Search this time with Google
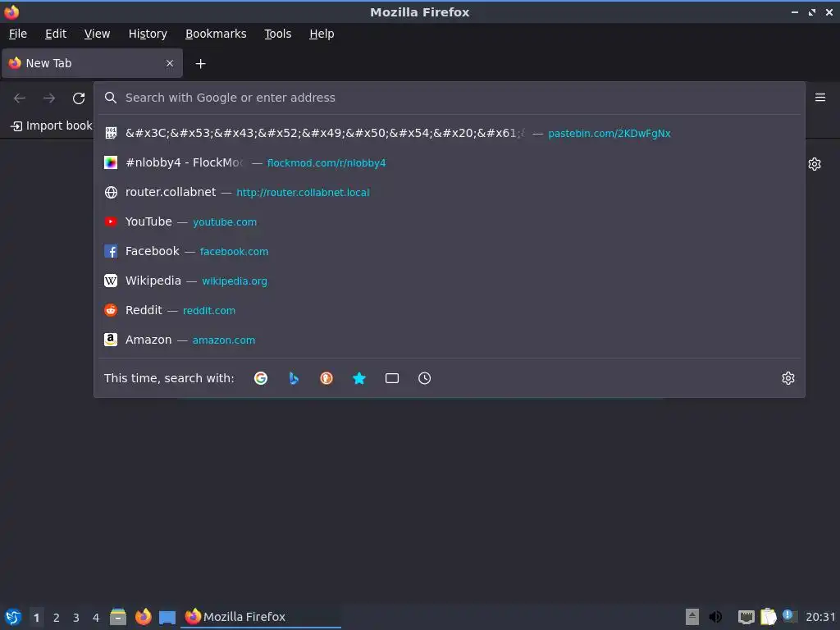The height and width of the screenshot is (630, 840). pos(261,378)
